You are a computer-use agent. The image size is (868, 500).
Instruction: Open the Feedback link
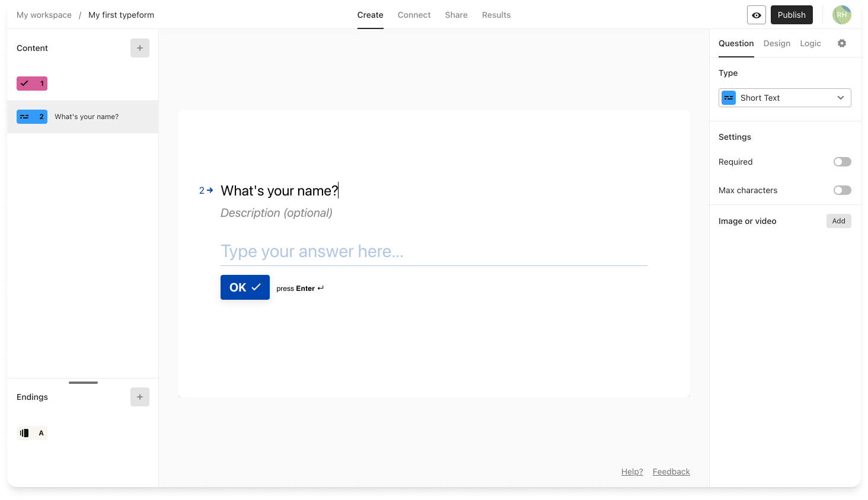(671, 472)
